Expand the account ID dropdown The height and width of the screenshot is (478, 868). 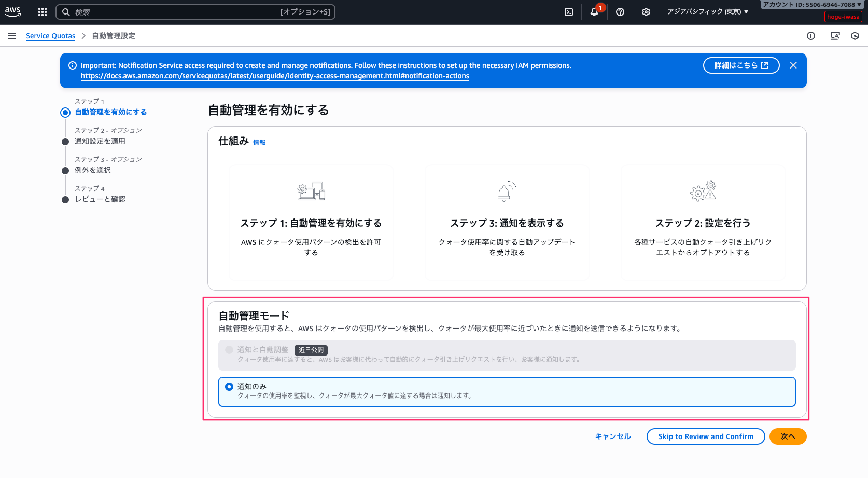(x=812, y=5)
